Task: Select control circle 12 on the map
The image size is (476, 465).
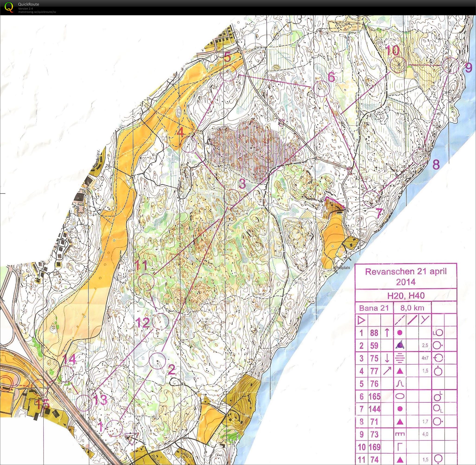Action: coord(160,321)
